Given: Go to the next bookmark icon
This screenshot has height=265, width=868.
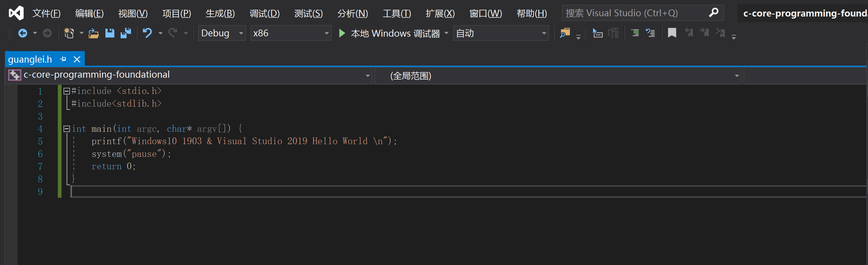Looking at the screenshot, I should tap(704, 33).
